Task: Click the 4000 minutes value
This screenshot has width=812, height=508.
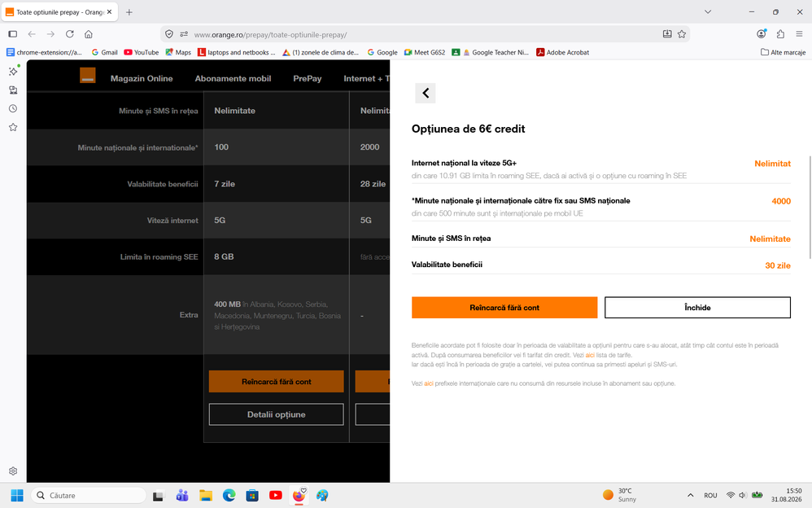Action: click(x=781, y=202)
